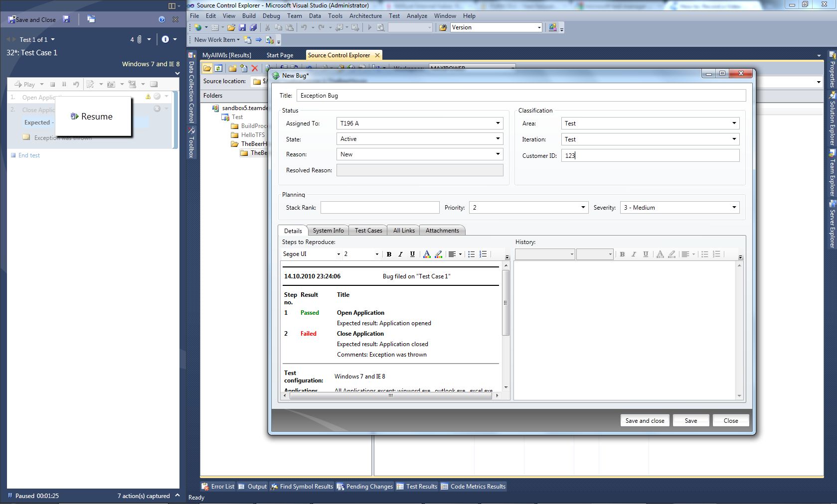Open the Pending Changes panel tab
The height and width of the screenshot is (504, 837).
point(364,487)
